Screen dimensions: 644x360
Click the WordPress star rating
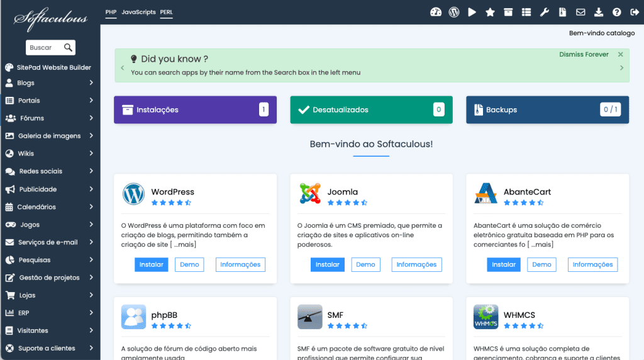(x=171, y=203)
